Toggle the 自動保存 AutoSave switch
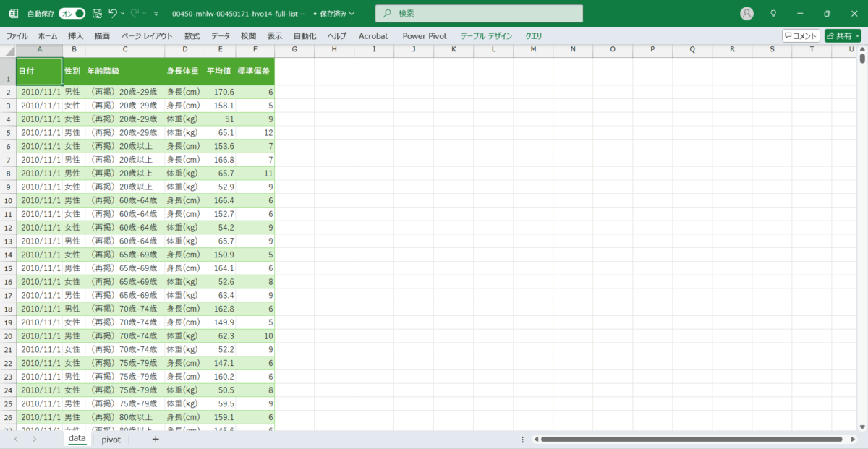The height and width of the screenshot is (449, 868). point(72,14)
